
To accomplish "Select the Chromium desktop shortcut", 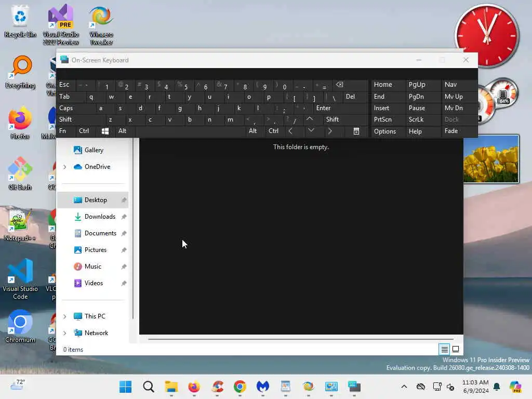I will 20,327.
